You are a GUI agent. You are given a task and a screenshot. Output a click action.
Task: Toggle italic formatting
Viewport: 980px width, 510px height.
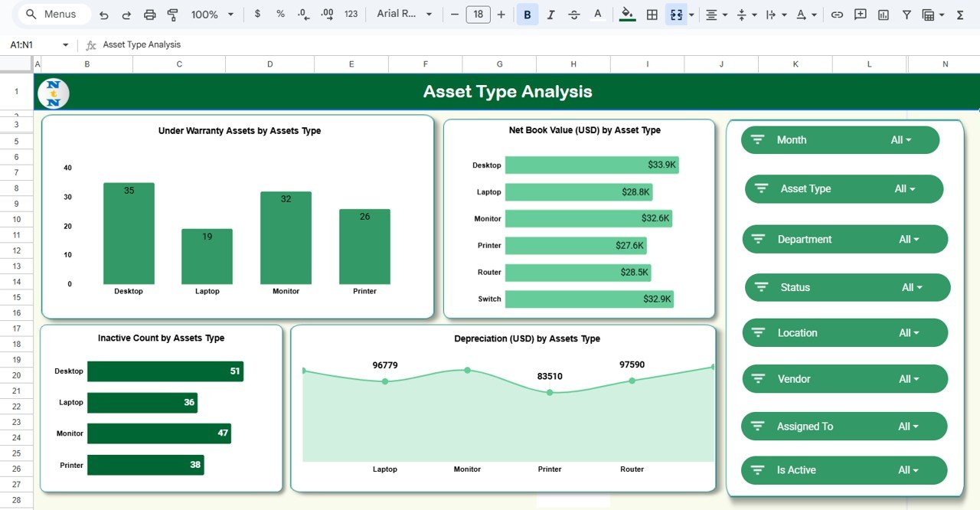pyautogui.click(x=550, y=14)
